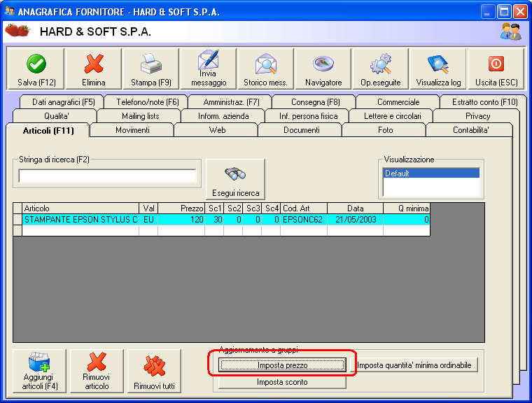Open the Web tab
The image size is (532, 403).
click(217, 130)
